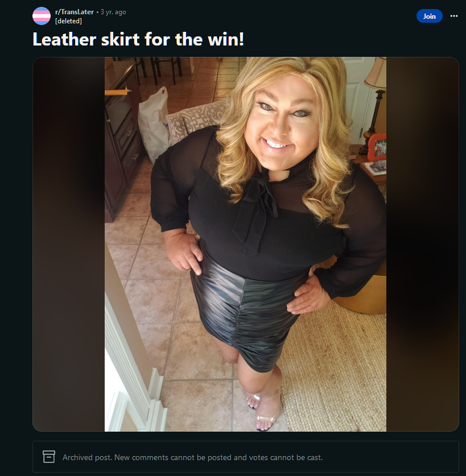Screen dimensions: 466x476
Task: Click the orange picture frame in photo
Action: pos(377,147)
